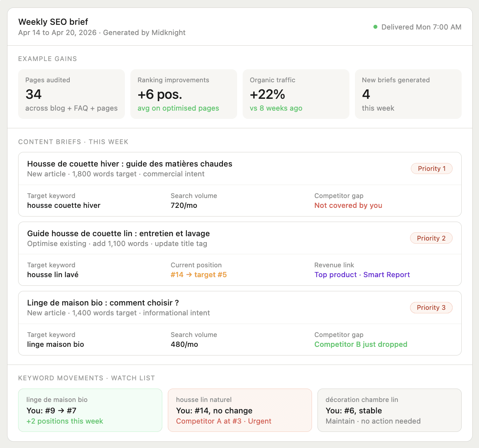Viewport: 479px width, 448px height.
Task: Click the New briefs generated card
Action: [x=408, y=94]
